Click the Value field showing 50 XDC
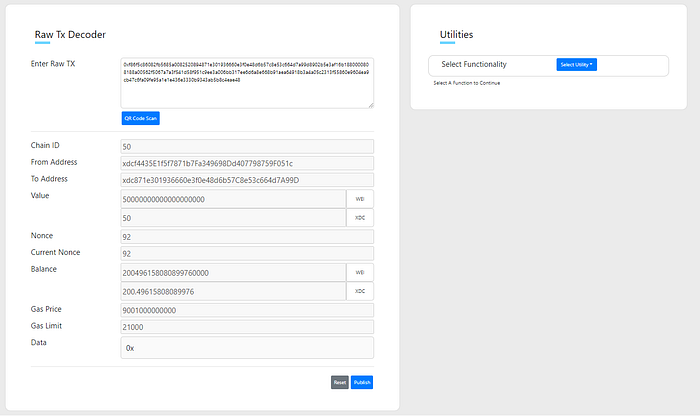Screen dimensions: 700x416 click(233, 218)
